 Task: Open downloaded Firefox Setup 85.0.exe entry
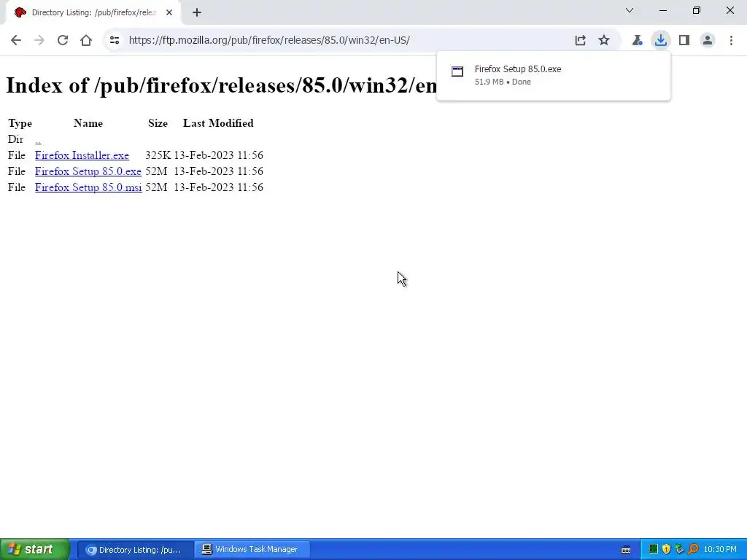click(554, 75)
